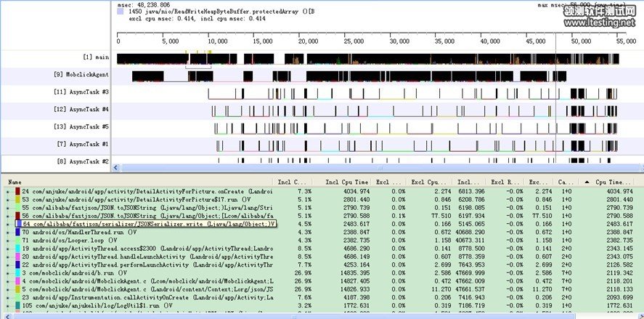Click the timeline horizontal scrollbar thumb
Screen dimensions: 644x319
click(x=379, y=167)
